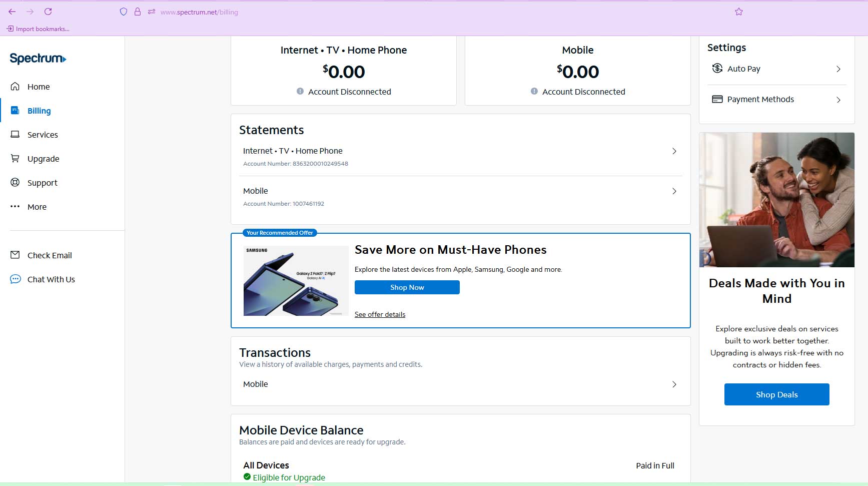The width and height of the screenshot is (868, 486).
Task: Start a chat via Chat With Us icon
Action: 16,279
